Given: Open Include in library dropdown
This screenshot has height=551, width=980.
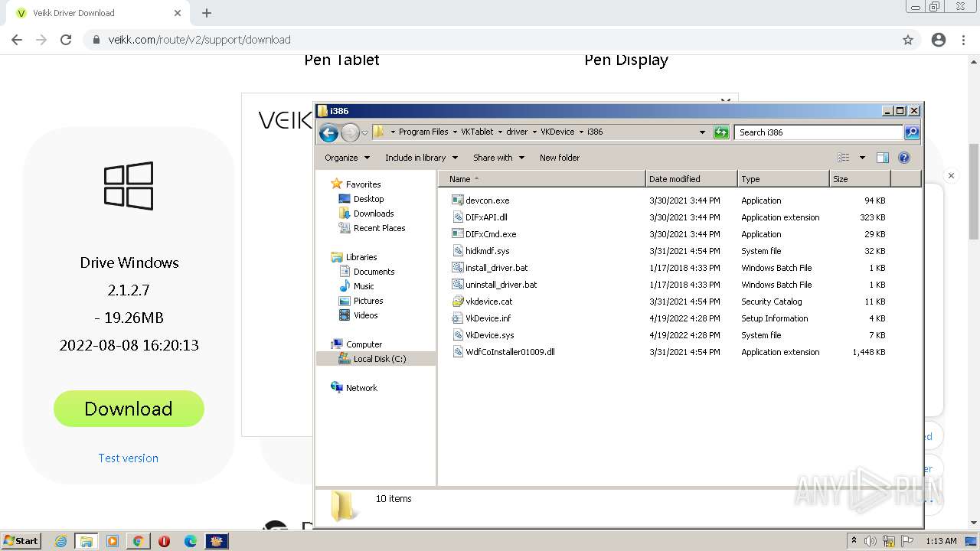Looking at the screenshot, I should click(421, 158).
